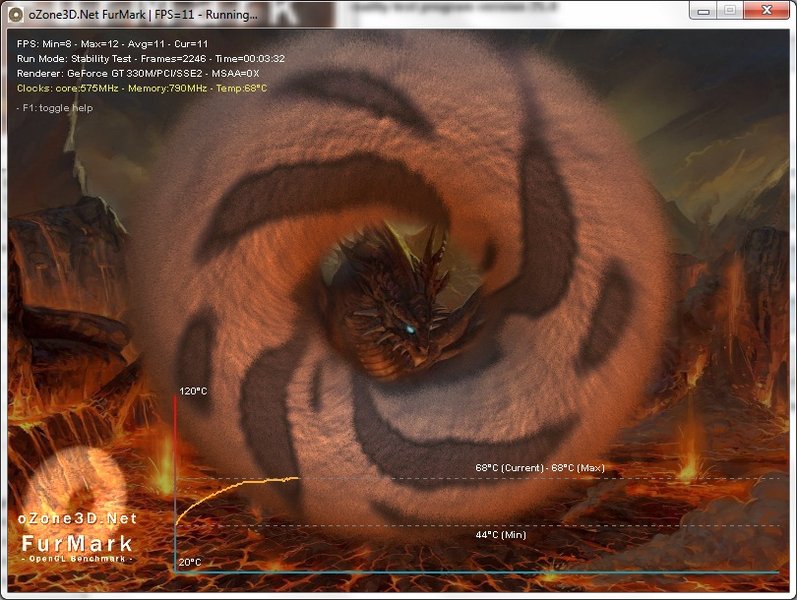Minimize the FurMark window
This screenshot has width=797, height=600.
(703, 10)
